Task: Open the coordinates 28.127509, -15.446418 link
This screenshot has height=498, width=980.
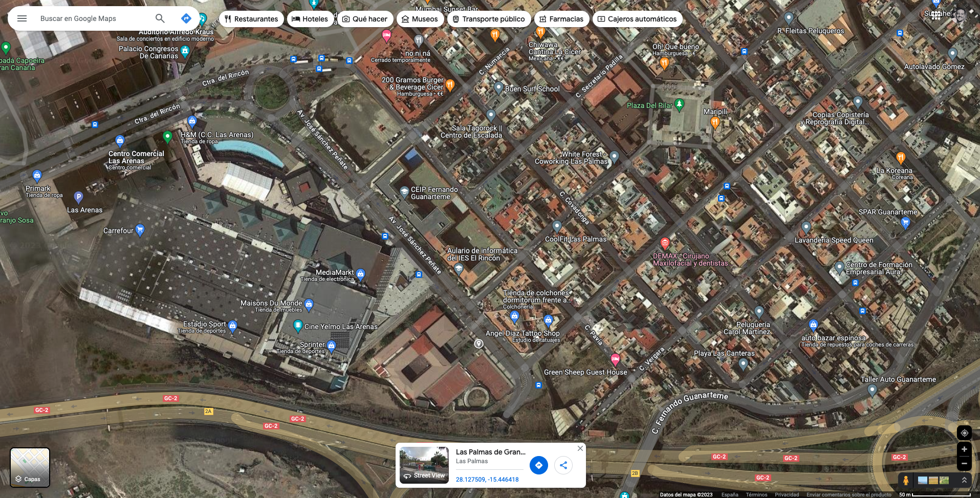Action: coord(487,480)
